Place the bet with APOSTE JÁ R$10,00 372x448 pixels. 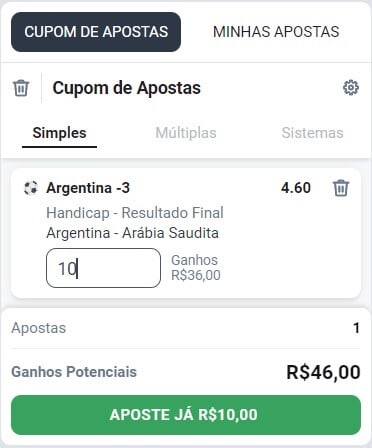[x=186, y=415]
